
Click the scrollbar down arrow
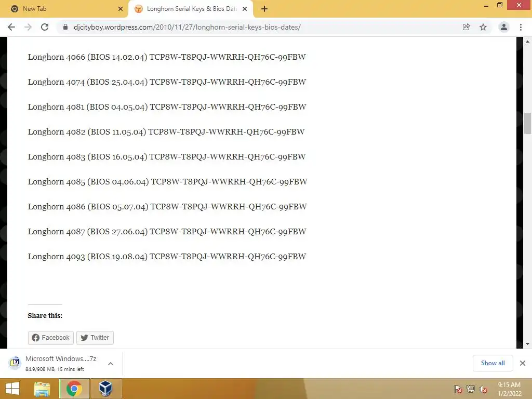pos(527,344)
